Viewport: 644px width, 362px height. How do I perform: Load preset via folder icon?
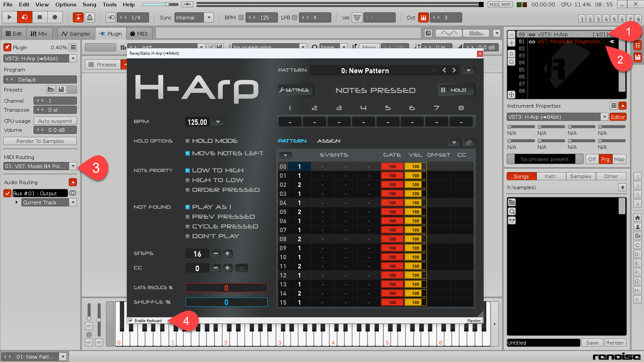(51, 90)
